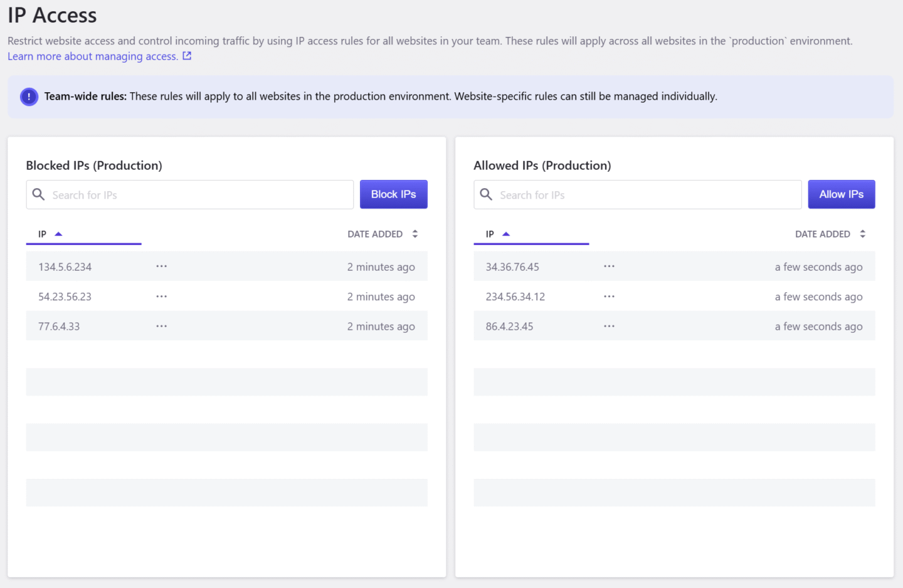Open the actions menu for IP 77.6.4.33

tap(161, 325)
